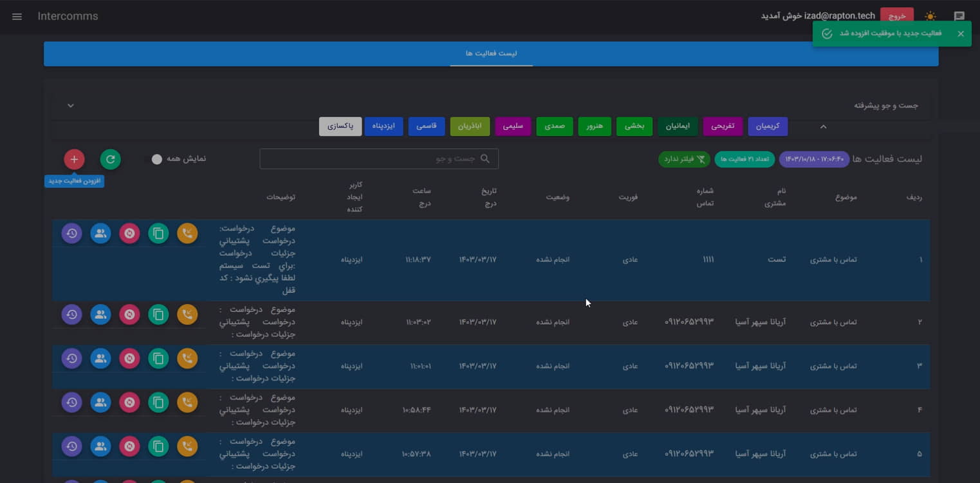Select the لیست فعالیت ها tab
Screen dimensions: 980x483
coord(491,53)
